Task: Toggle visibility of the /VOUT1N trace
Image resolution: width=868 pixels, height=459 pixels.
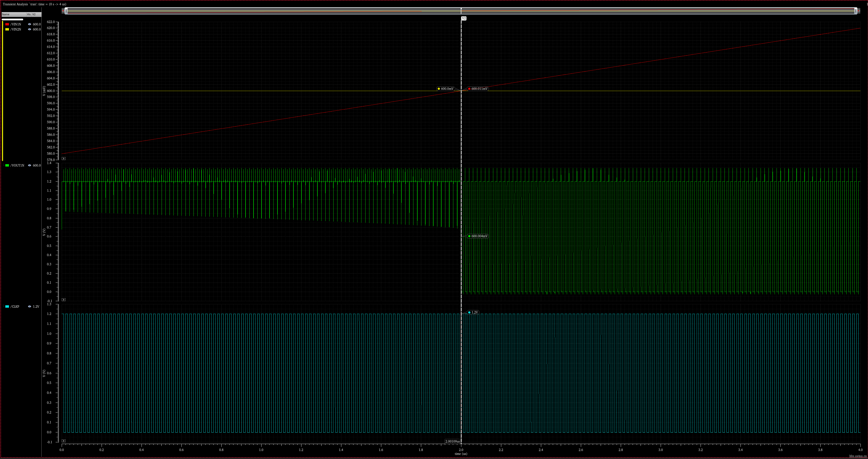Action: (30, 165)
